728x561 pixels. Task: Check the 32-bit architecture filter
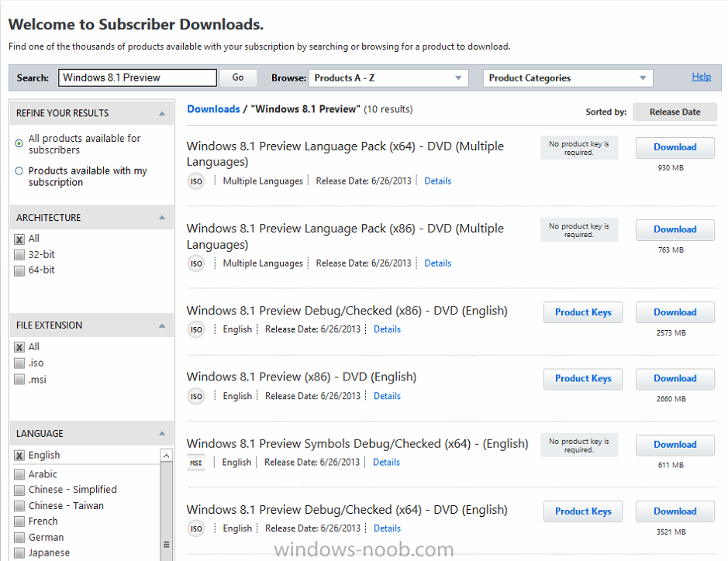coord(19,255)
